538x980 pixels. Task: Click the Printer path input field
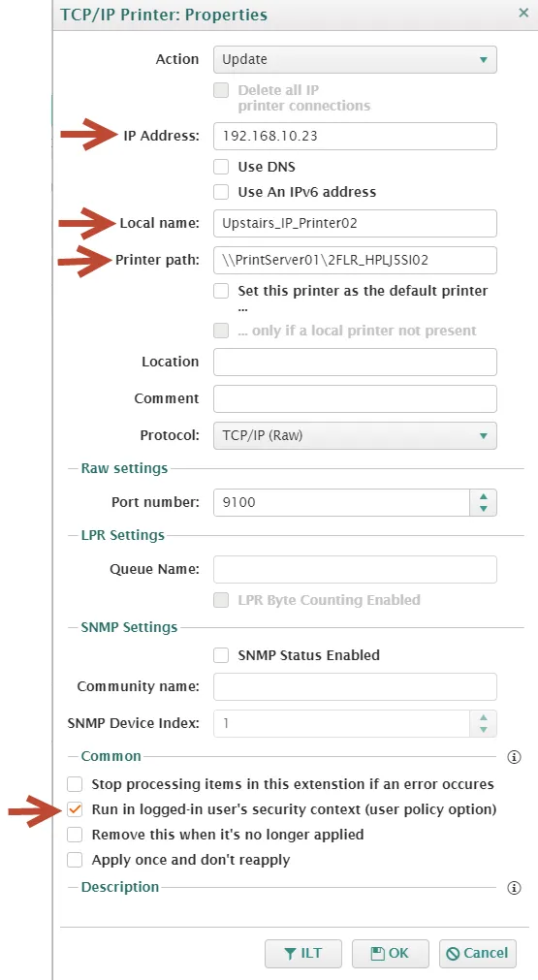(355, 260)
